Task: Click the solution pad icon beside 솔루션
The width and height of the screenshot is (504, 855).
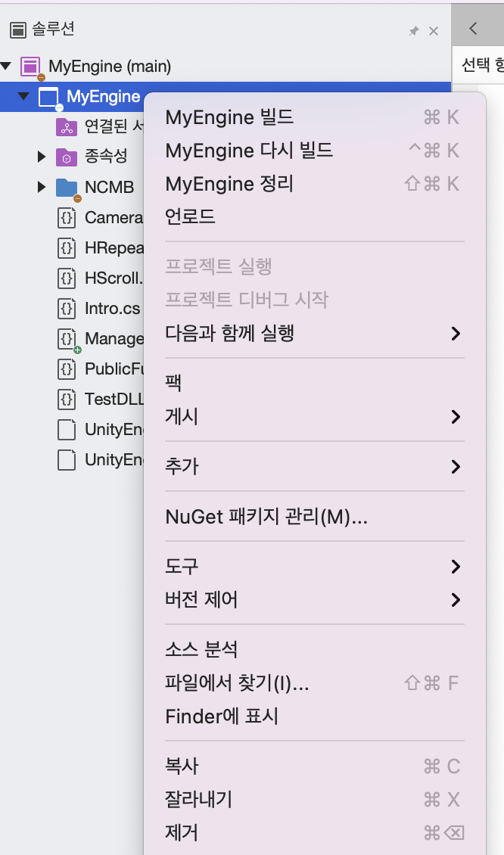Action: [18, 30]
